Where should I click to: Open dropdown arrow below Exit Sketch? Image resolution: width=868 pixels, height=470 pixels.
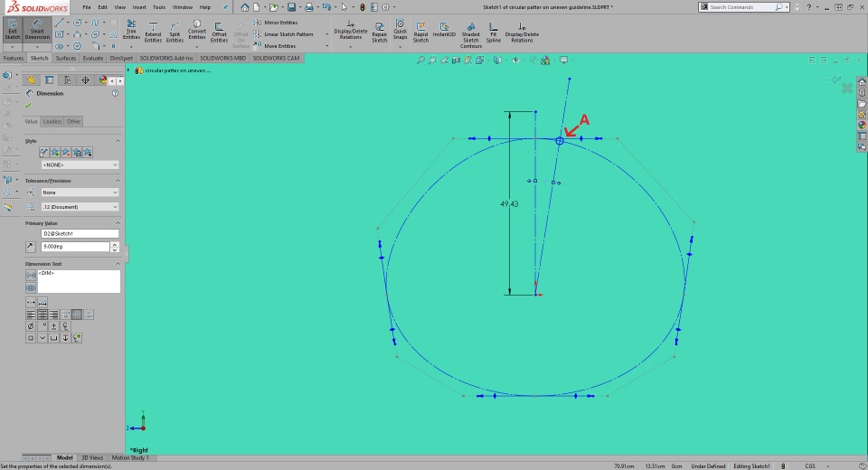(x=12, y=47)
